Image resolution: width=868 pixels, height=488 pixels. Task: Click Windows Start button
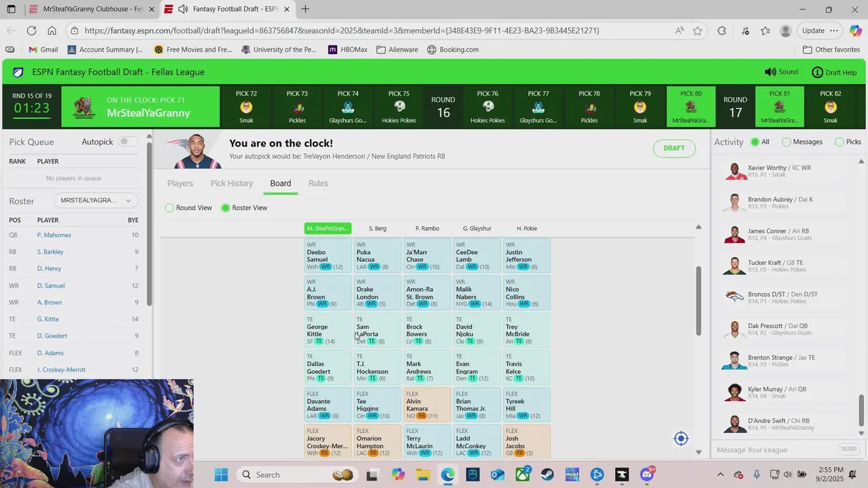click(221, 474)
